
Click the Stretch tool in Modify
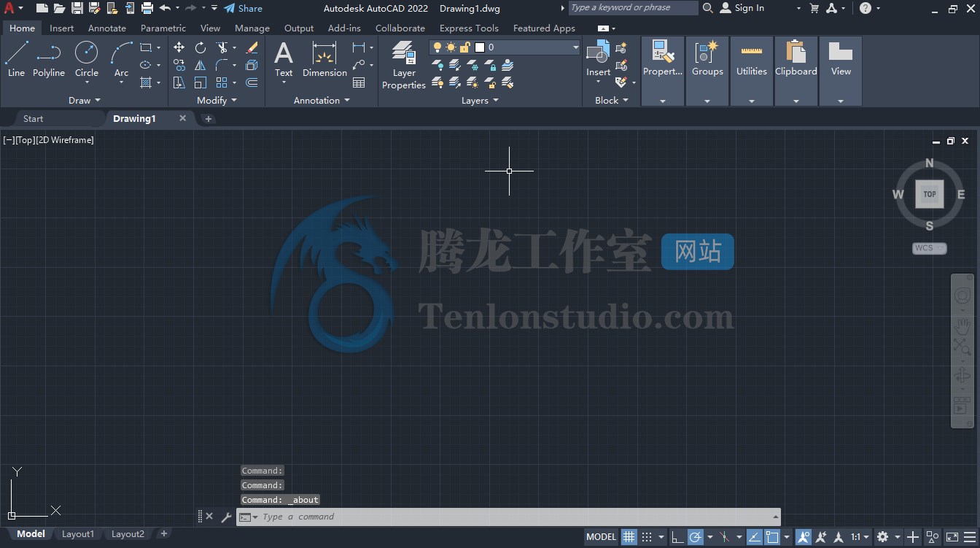[x=179, y=82]
